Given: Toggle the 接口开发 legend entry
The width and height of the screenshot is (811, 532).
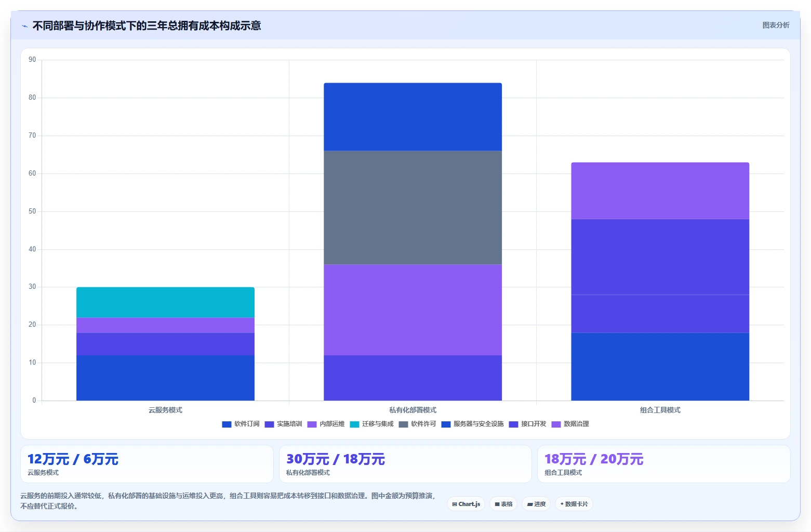Looking at the screenshot, I should click(527, 424).
